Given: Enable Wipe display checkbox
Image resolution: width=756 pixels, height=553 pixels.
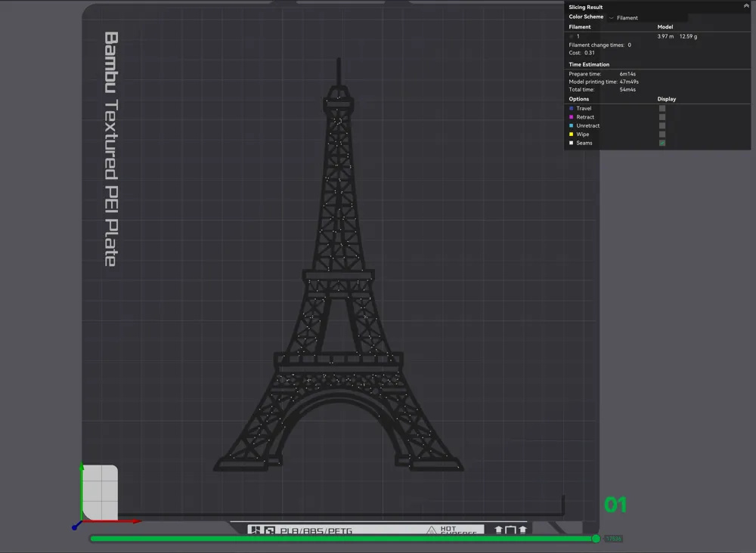Looking at the screenshot, I should coord(662,134).
